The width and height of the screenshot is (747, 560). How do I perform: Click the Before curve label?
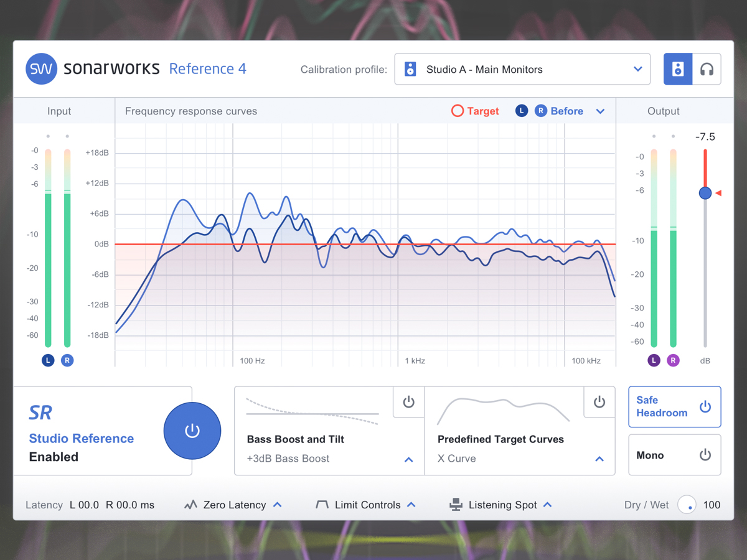point(567,111)
